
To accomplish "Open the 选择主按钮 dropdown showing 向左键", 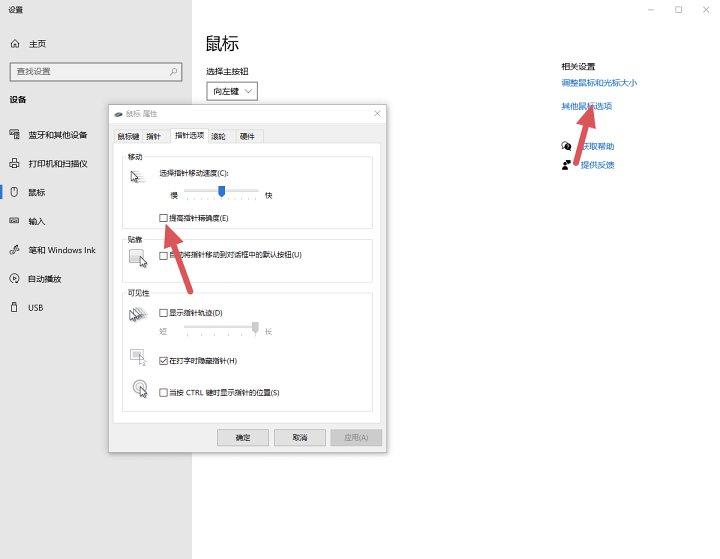I will click(x=232, y=91).
